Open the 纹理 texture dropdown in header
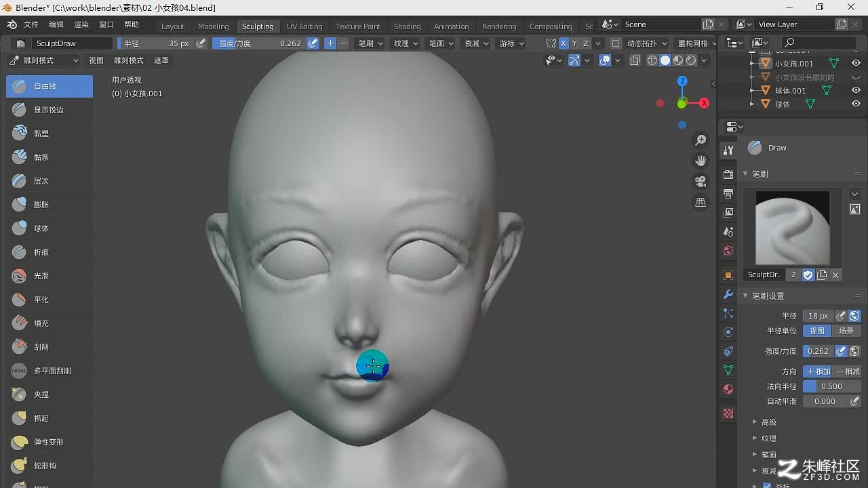 pyautogui.click(x=406, y=43)
